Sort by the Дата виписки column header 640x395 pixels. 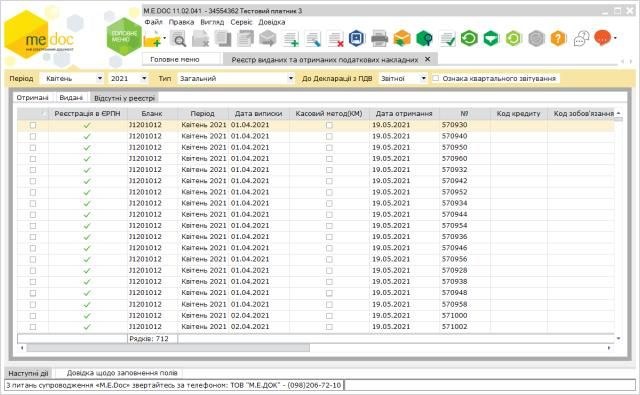[258, 114]
